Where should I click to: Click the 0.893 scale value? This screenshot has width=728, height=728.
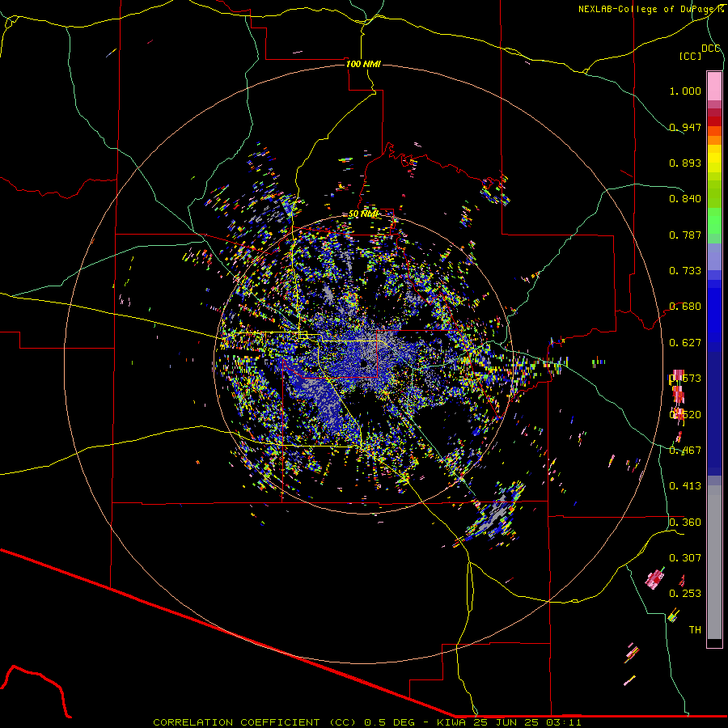pos(685,163)
